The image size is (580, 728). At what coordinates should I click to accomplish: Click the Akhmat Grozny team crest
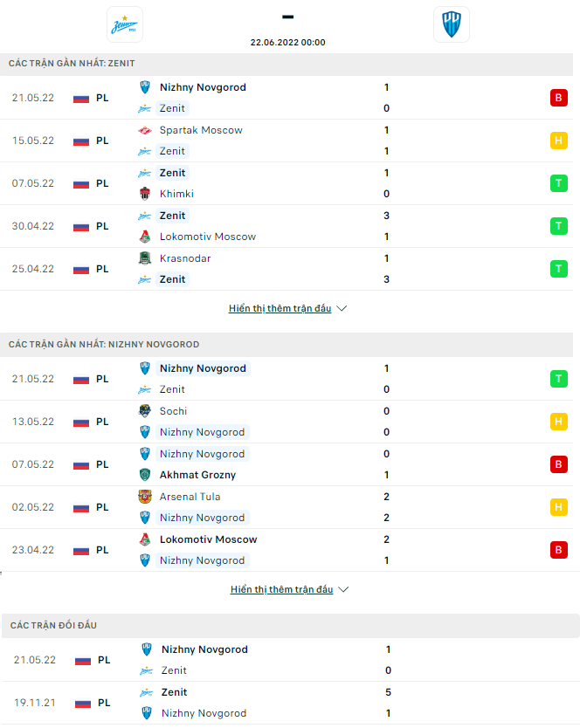(145, 475)
